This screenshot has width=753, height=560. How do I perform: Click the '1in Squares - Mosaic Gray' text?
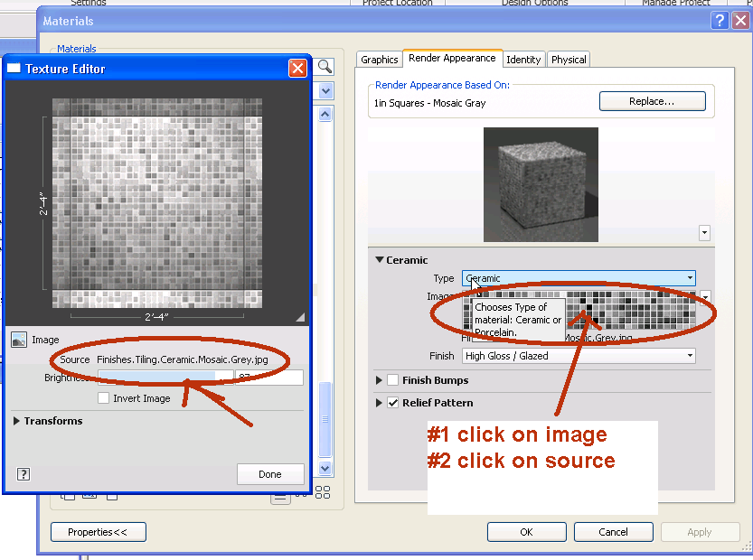point(429,103)
